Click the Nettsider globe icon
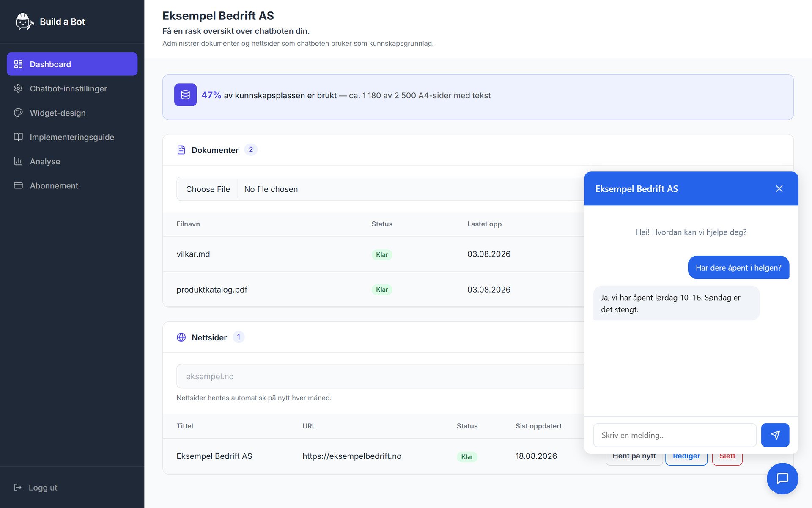 tap(181, 337)
